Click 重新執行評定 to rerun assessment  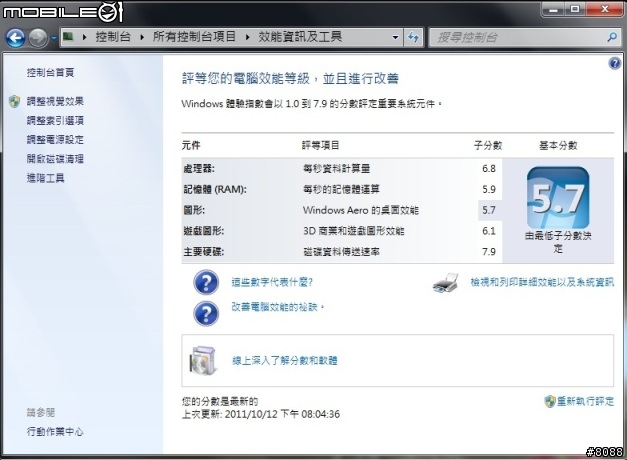585,401
